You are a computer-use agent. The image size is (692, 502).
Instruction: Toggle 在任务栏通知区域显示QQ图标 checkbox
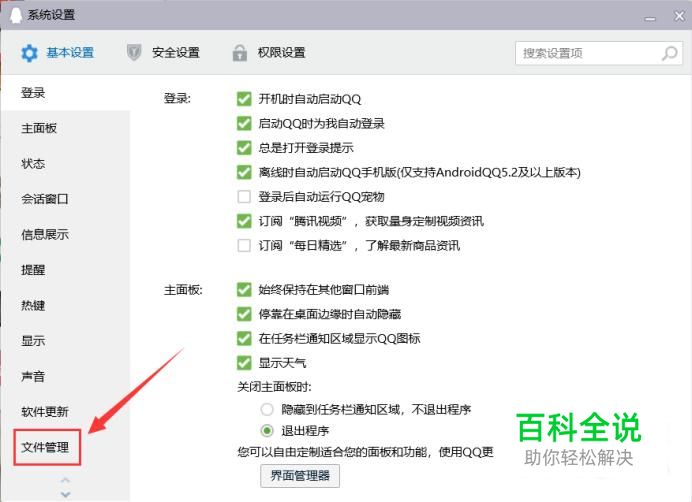click(x=244, y=338)
